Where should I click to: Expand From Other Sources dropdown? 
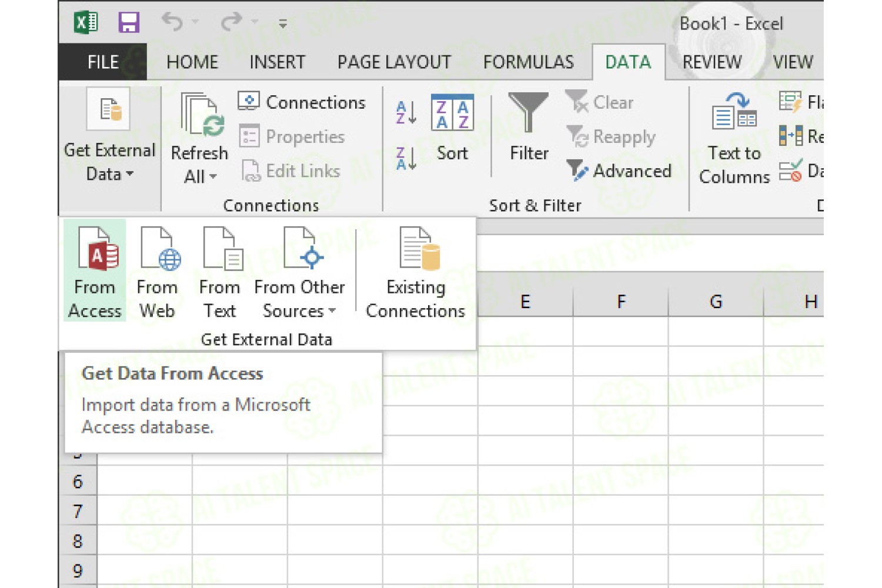[x=299, y=272]
